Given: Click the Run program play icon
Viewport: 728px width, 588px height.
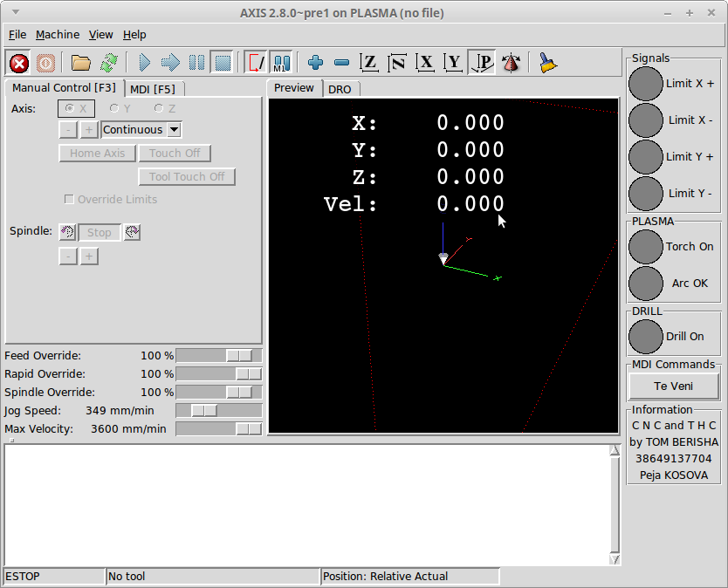Looking at the screenshot, I should coord(144,63).
